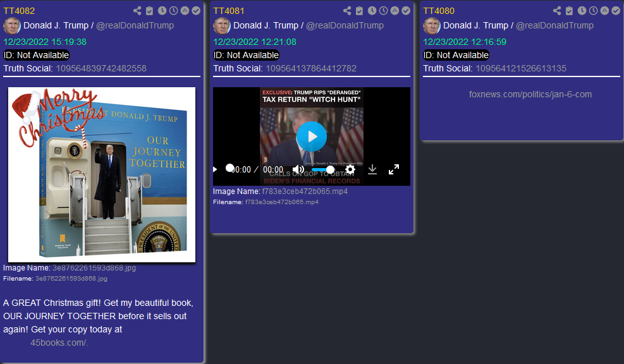Click the checkmark circle icon on post TT4080
624x364 pixels.
(616, 11)
